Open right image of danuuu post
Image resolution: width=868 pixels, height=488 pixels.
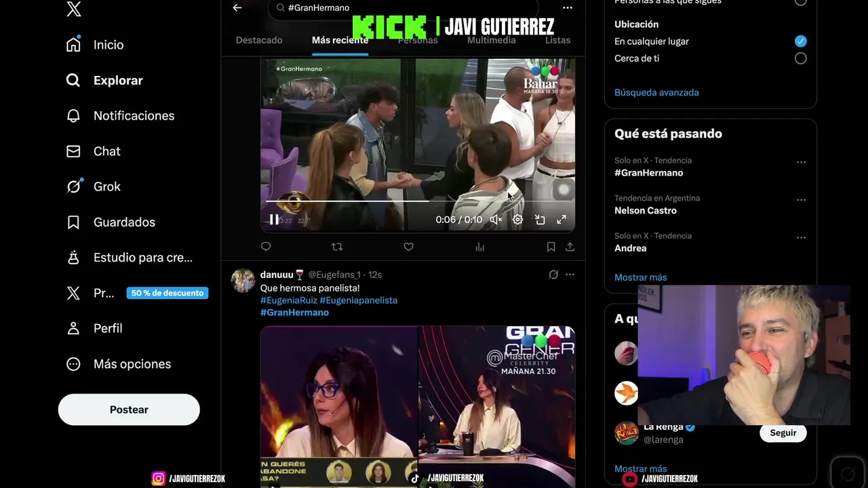click(497, 407)
